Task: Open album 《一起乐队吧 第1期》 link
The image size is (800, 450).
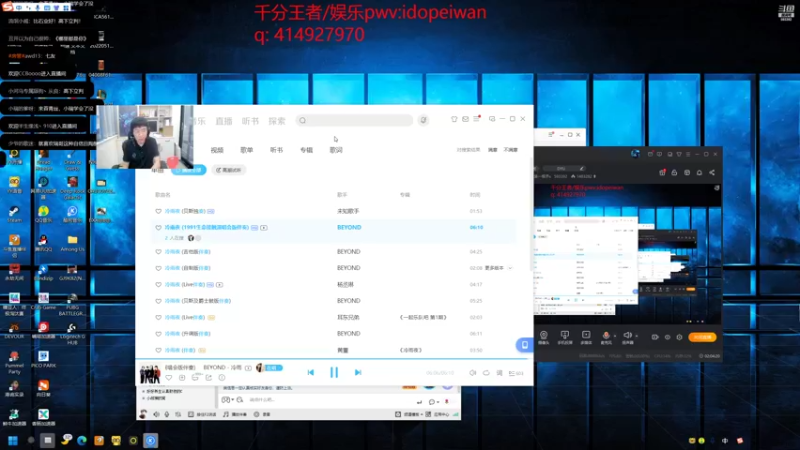Action: pyautogui.click(x=423, y=317)
